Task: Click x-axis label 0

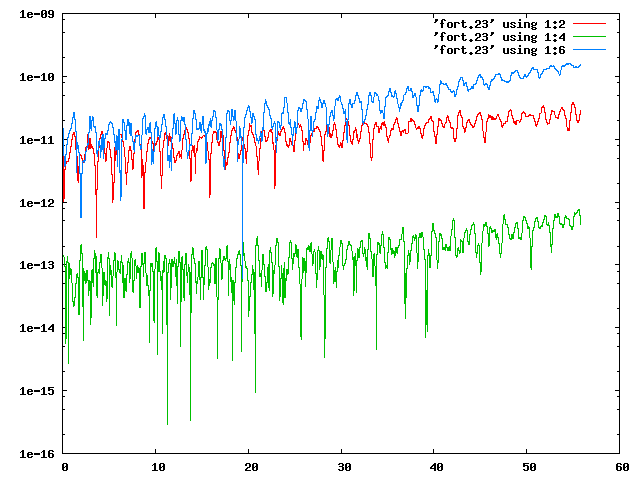Action: (64, 467)
